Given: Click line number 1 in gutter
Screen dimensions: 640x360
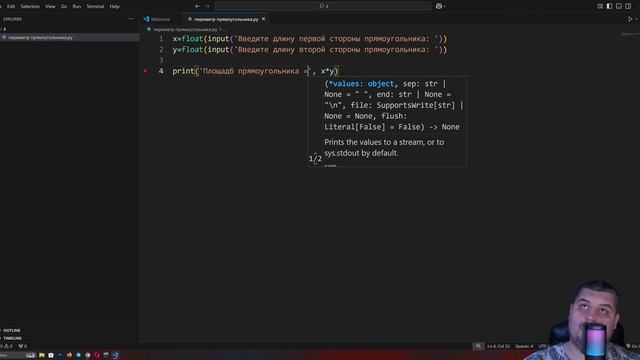Looking at the screenshot, I should (x=161, y=39).
